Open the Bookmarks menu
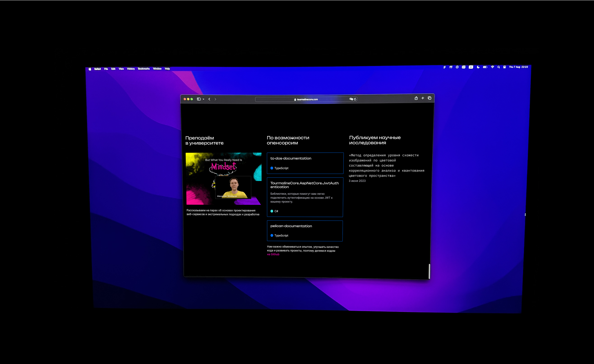This screenshot has height=364, width=594. pos(144,69)
